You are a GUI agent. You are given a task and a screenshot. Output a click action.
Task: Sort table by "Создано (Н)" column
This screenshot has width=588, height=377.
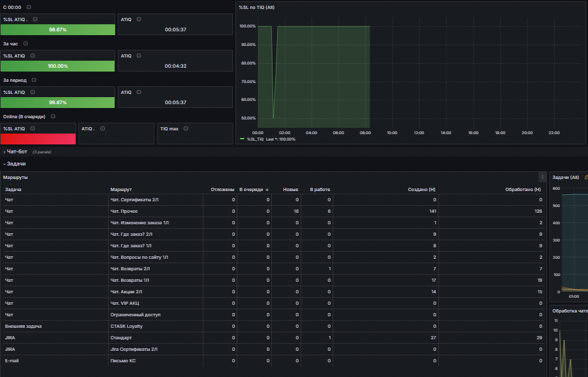[422, 189]
